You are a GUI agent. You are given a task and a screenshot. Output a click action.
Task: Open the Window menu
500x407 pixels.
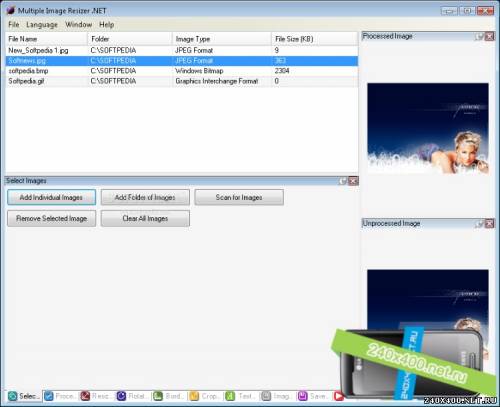coord(79,25)
